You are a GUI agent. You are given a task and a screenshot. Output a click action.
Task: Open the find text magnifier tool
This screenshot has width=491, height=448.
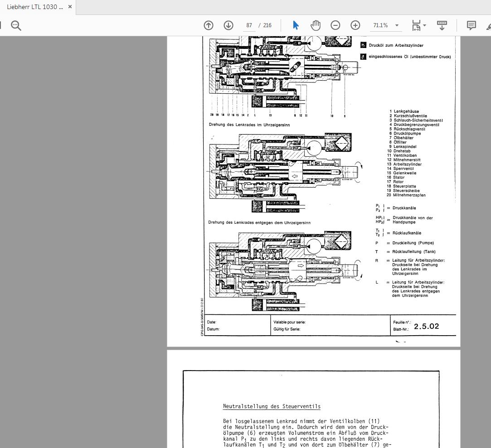[x=16, y=25]
